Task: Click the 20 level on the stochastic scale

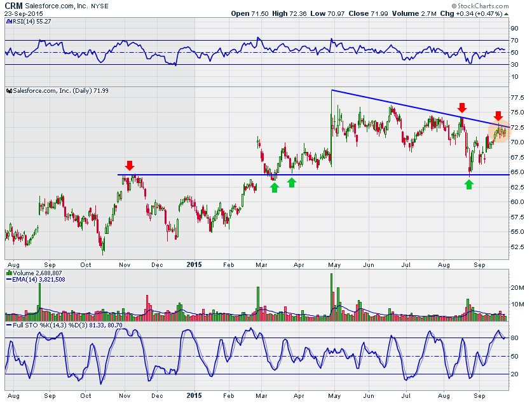Action: point(515,374)
